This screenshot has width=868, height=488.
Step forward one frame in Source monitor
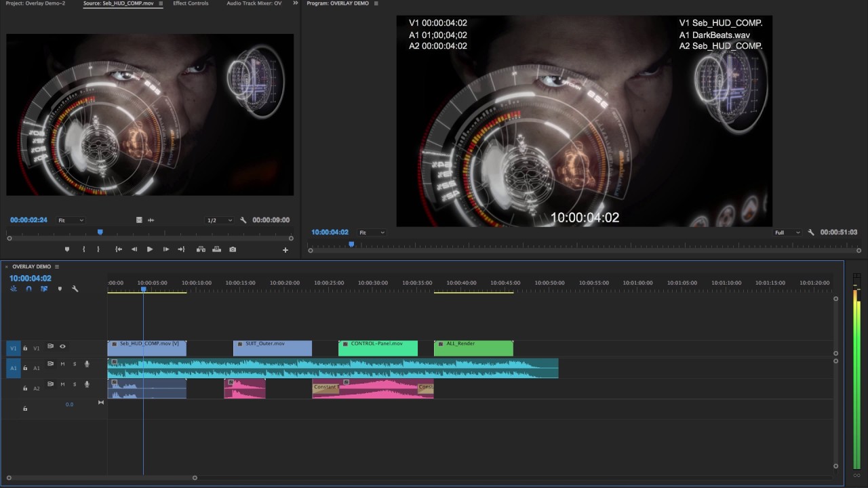[166, 249]
